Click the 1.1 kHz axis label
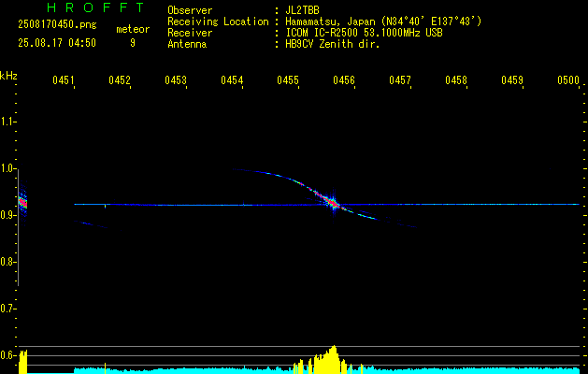The width and height of the screenshot is (588, 374). pyautogui.click(x=7, y=122)
